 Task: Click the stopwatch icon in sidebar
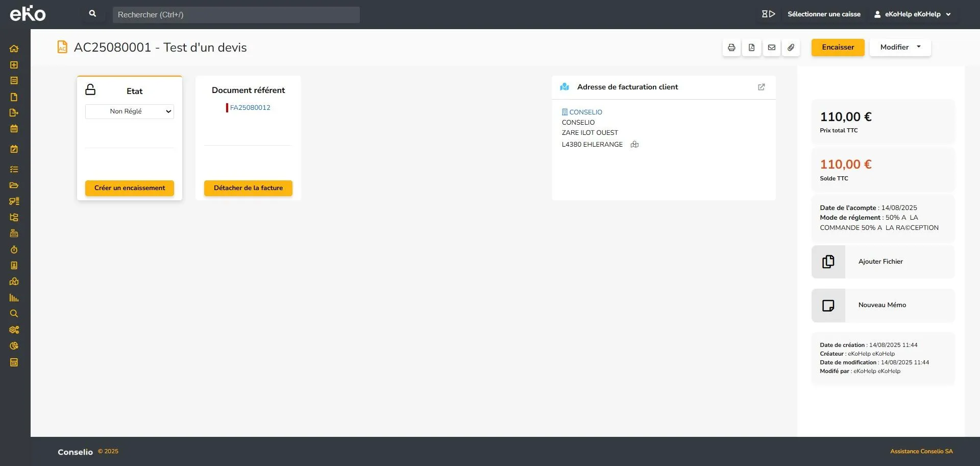point(14,249)
